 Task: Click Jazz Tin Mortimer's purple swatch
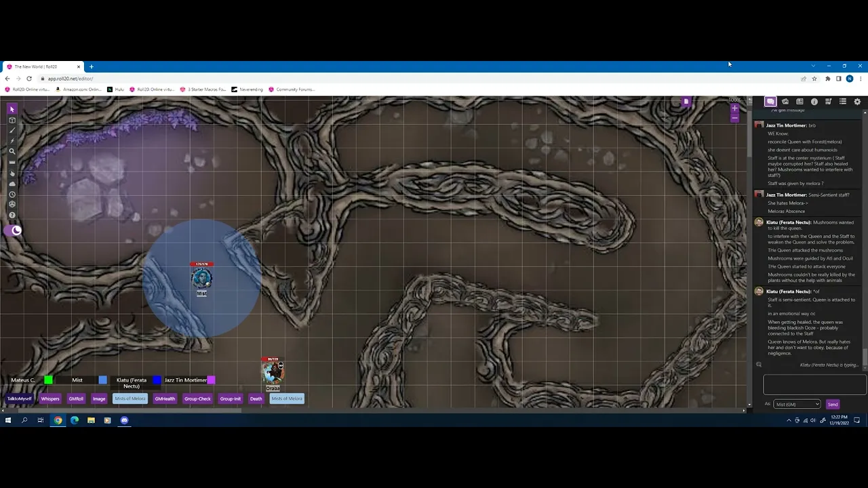(x=211, y=380)
